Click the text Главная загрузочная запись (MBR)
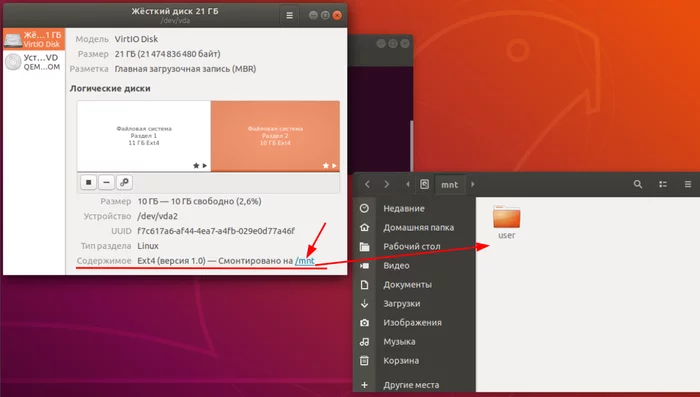This screenshot has width=700, height=397. click(185, 69)
